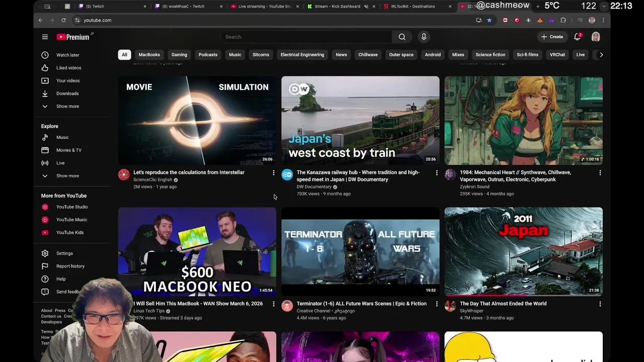This screenshot has height=362, width=644.
Task: Go back with browser back arrow
Action: (41, 20)
